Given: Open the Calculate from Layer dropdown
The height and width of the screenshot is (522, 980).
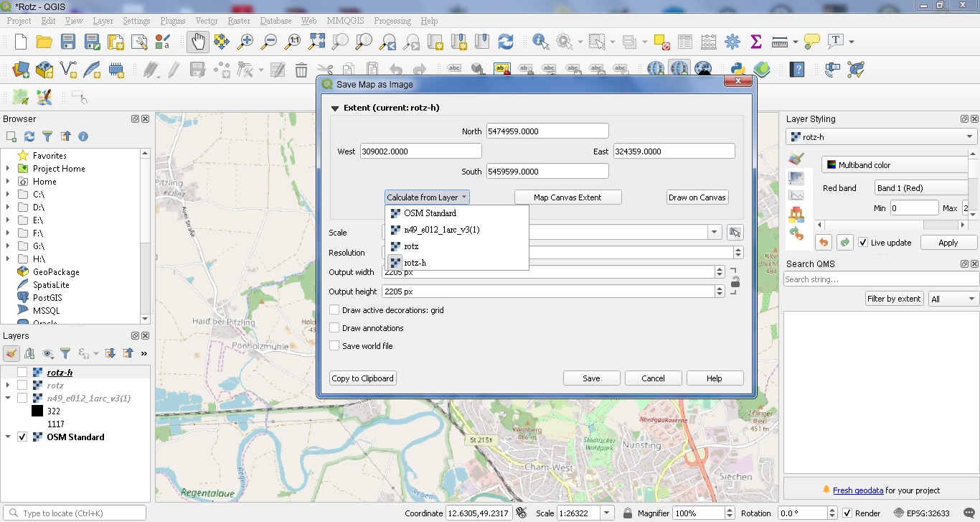Looking at the screenshot, I should click(x=427, y=197).
